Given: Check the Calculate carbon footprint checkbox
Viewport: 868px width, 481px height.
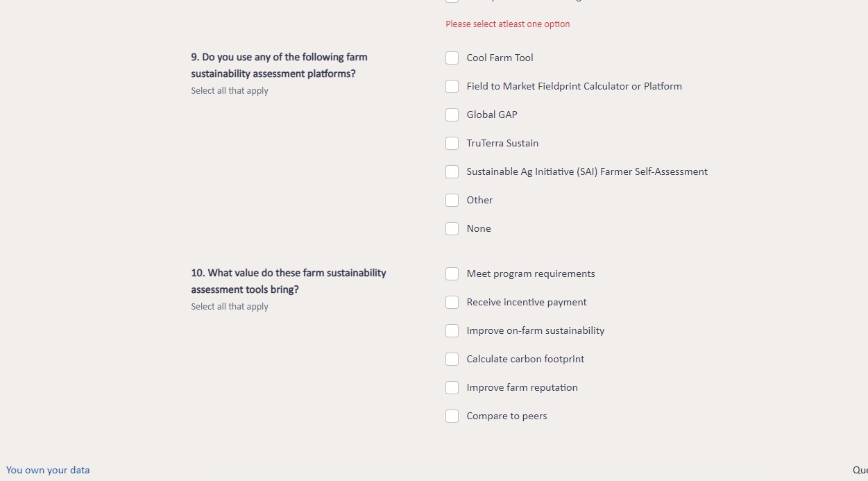Looking at the screenshot, I should [x=452, y=359].
